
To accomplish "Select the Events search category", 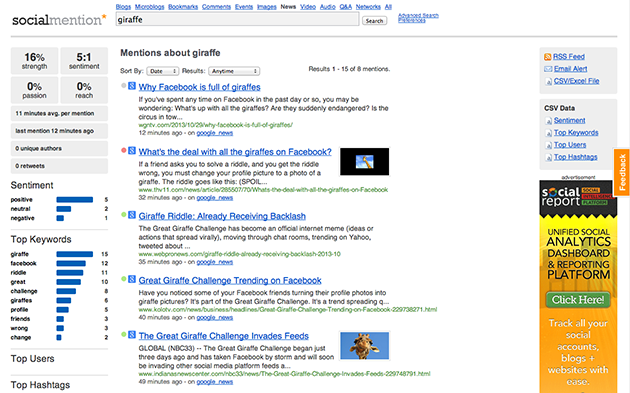I will pyautogui.click(x=244, y=7).
